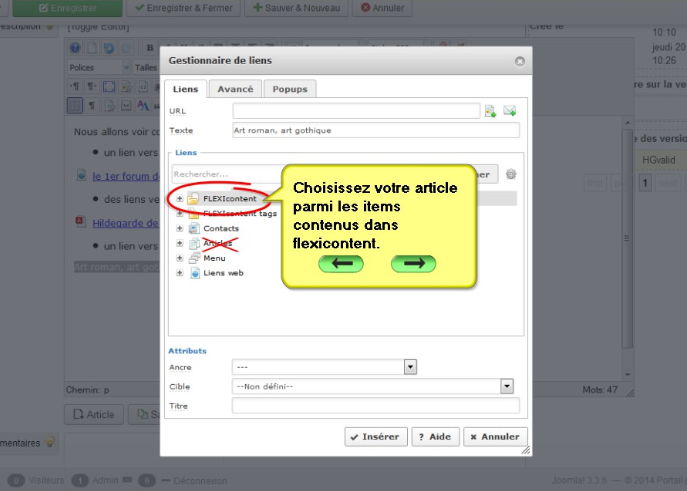Screen dimensions: 687x491
Task: Expand the Menu tree node
Action: coord(180,258)
